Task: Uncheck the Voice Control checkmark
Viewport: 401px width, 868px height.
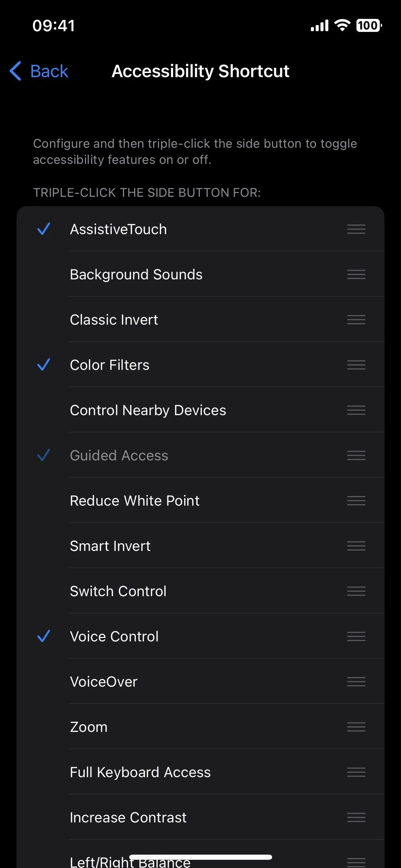Action: click(x=44, y=636)
